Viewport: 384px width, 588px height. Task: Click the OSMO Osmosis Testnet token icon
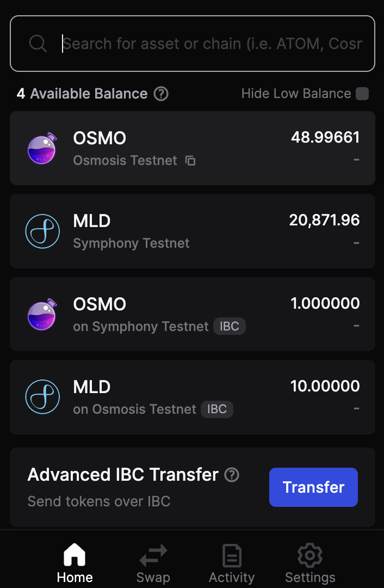[42, 148]
